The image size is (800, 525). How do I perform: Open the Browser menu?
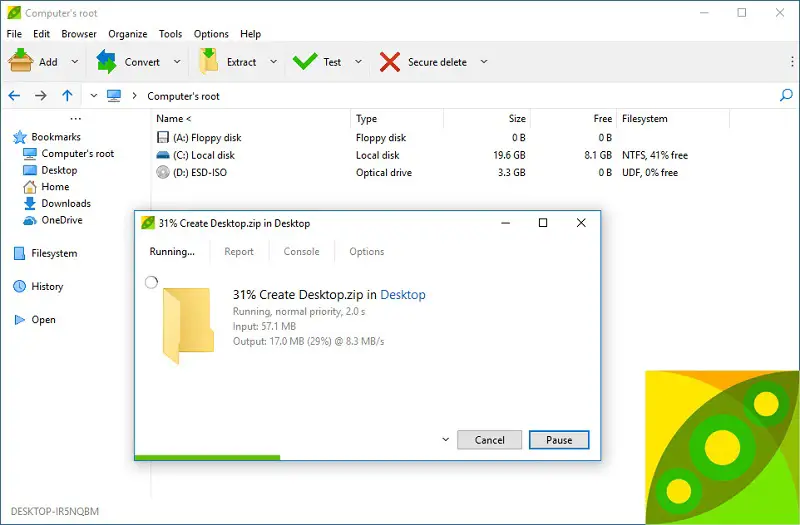pyautogui.click(x=79, y=34)
